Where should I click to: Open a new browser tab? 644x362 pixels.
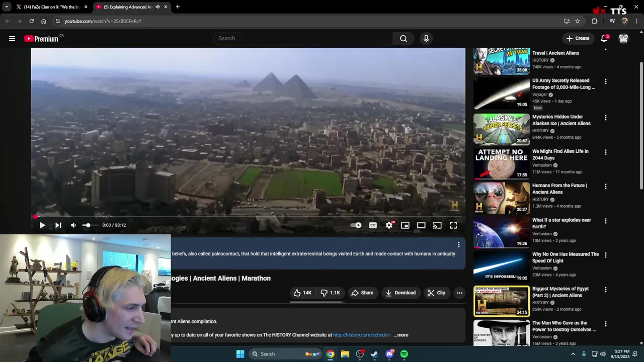(178, 7)
